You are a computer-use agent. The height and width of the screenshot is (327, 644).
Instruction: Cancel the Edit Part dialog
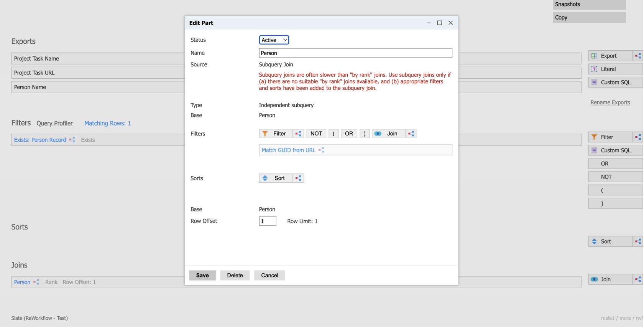269,275
